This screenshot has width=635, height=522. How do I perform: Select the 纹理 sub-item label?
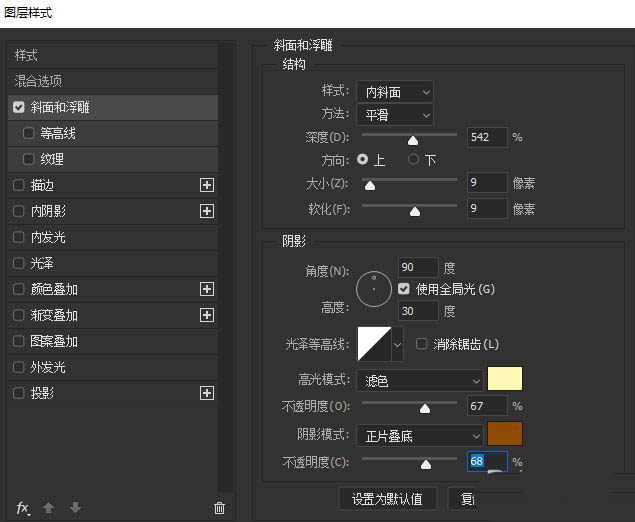pos(52,159)
